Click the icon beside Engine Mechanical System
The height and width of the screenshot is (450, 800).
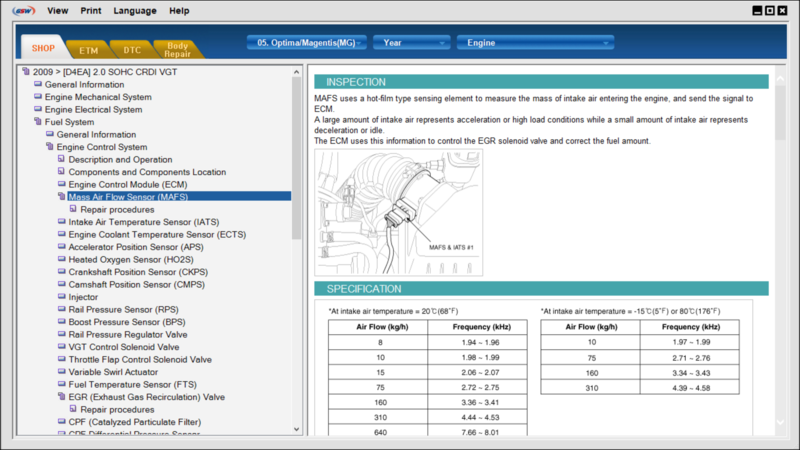click(38, 96)
